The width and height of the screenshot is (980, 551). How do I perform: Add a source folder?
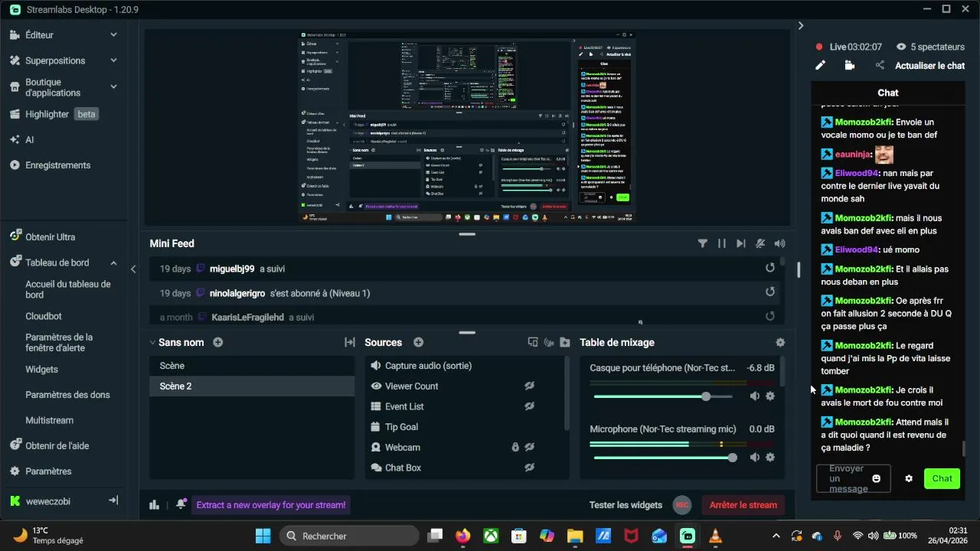(x=565, y=342)
